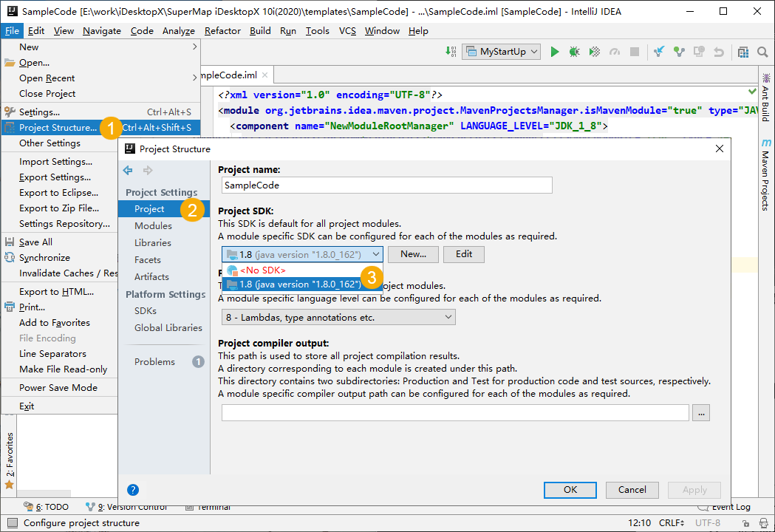Viewport: 775px width, 532px height.
Task: Open the MyStartUp run configuration dropdown
Action: (x=502, y=52)
